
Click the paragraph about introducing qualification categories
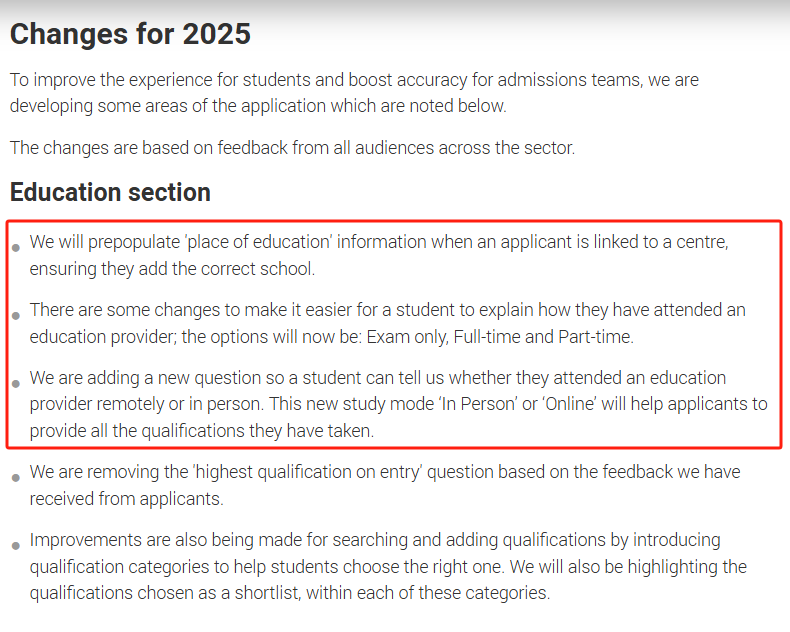(386, 566)
